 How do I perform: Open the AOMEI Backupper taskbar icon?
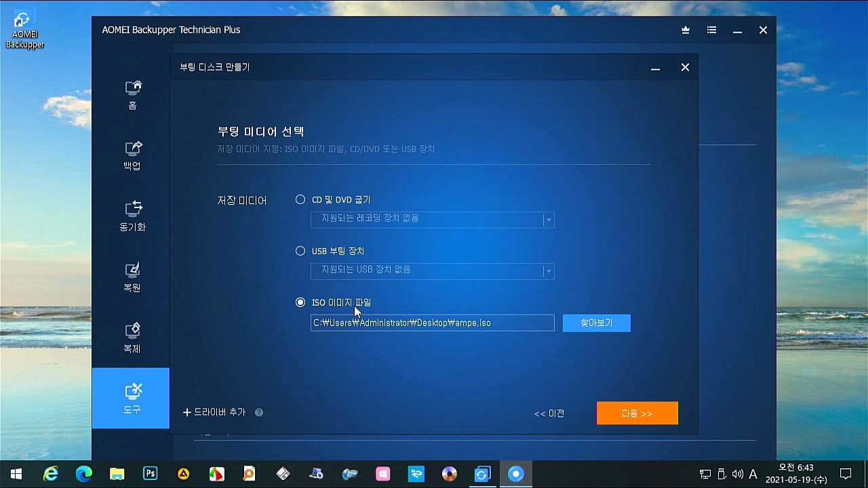(482, 474)
